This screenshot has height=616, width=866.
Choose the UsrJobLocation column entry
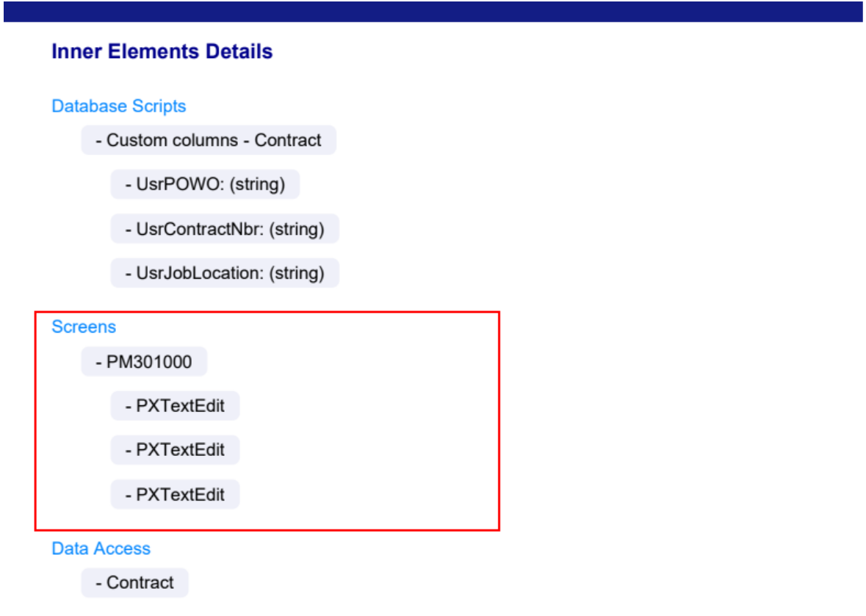pyautogui.click(x=225, y=273)
